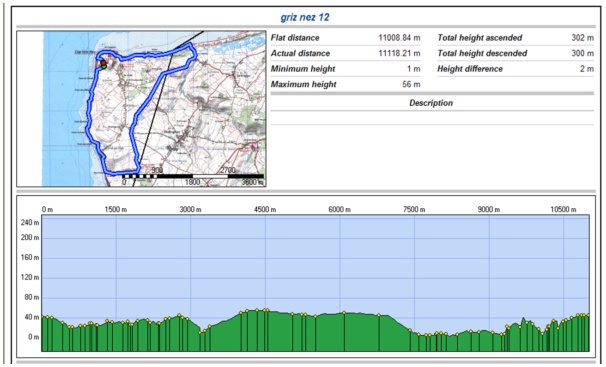Click the Total height ascended value
The width and height of the screenshot is (606, 367).
(582, 38)
